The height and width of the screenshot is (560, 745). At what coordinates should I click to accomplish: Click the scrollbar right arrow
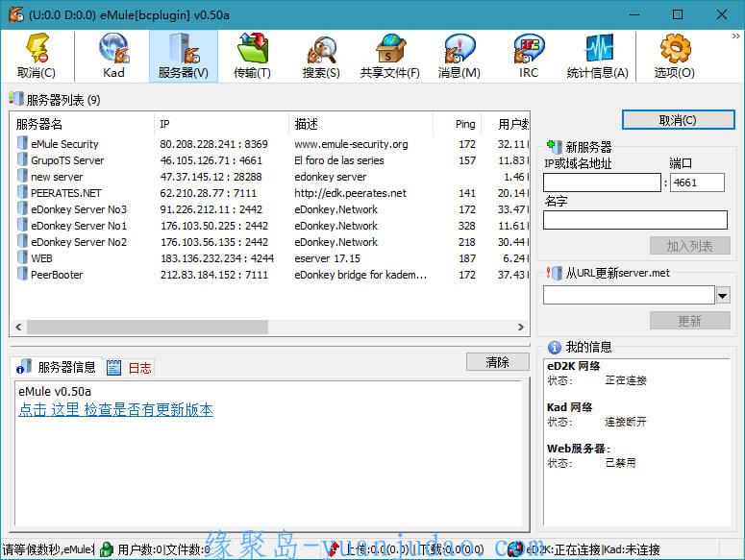tap(520, 327)
